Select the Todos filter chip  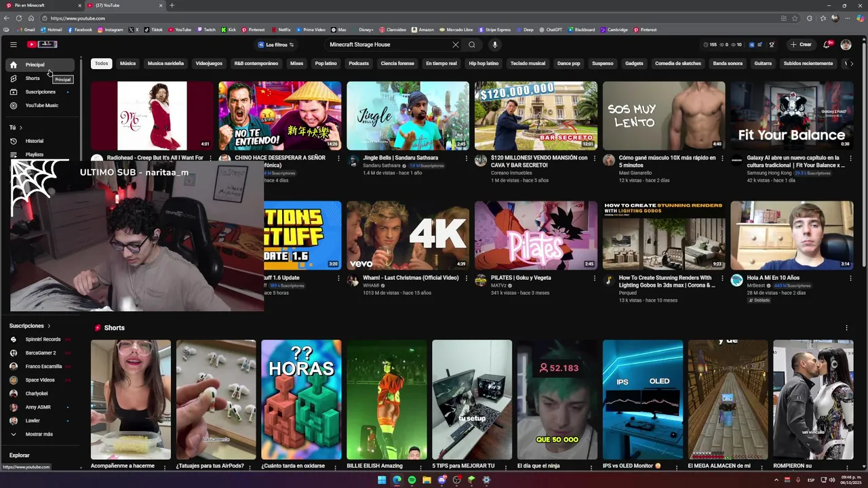[101, 64]
